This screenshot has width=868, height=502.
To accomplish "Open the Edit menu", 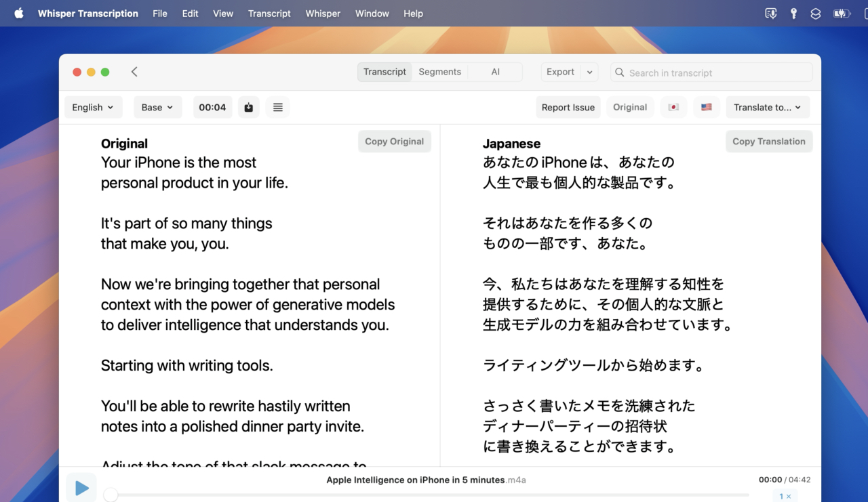I will [x=190, y=13].
